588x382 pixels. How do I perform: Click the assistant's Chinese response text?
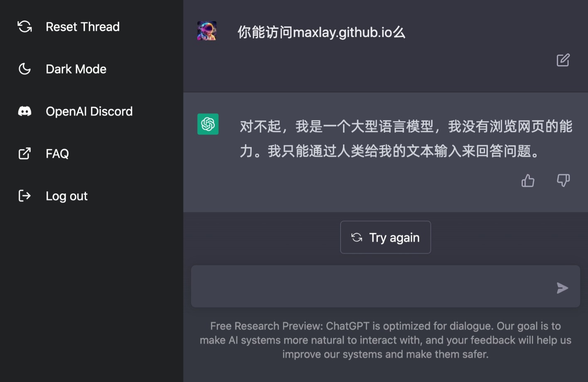406,139
